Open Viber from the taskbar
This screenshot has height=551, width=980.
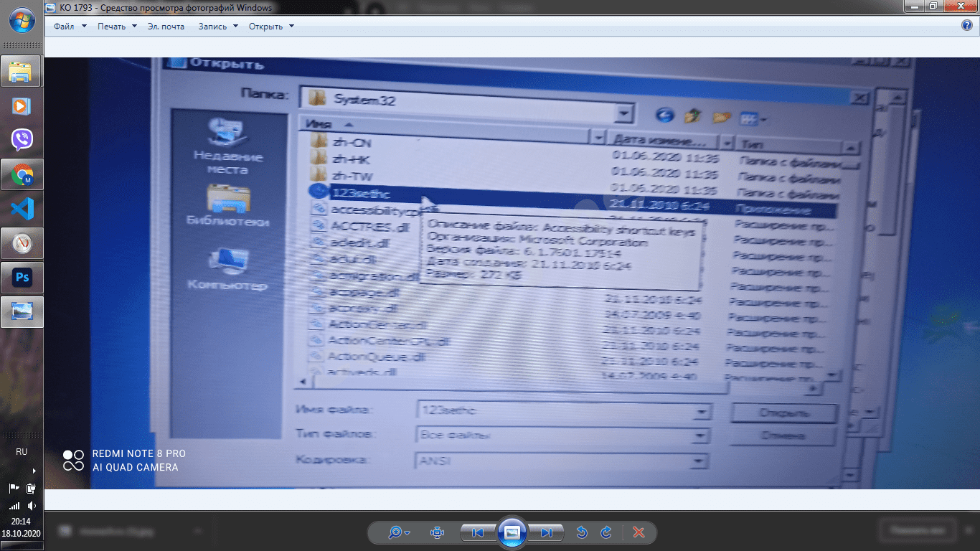point(22,140)
